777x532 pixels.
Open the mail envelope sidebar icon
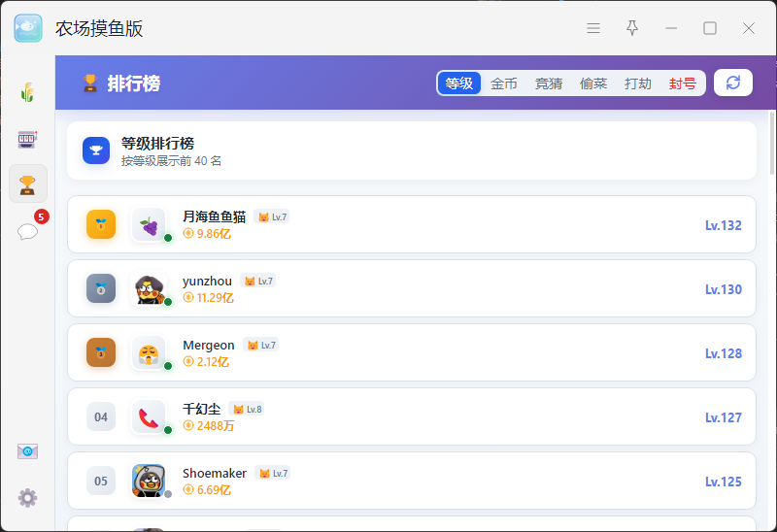tap(28, 451)
